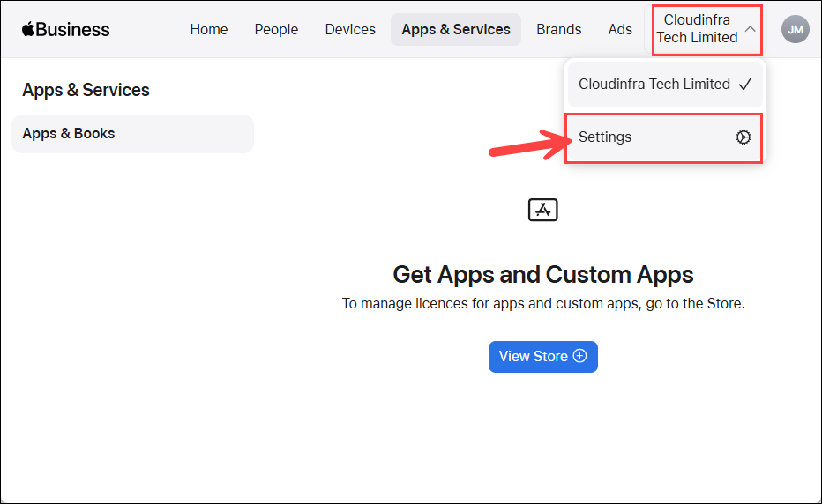
Task: Click the Settings gear icon
Action: (743, 137)
